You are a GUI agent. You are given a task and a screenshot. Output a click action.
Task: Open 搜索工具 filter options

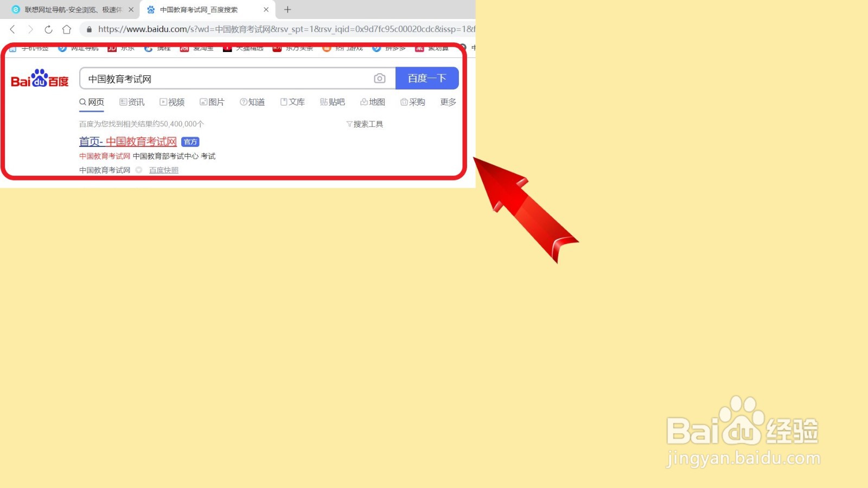pos(365,124)
